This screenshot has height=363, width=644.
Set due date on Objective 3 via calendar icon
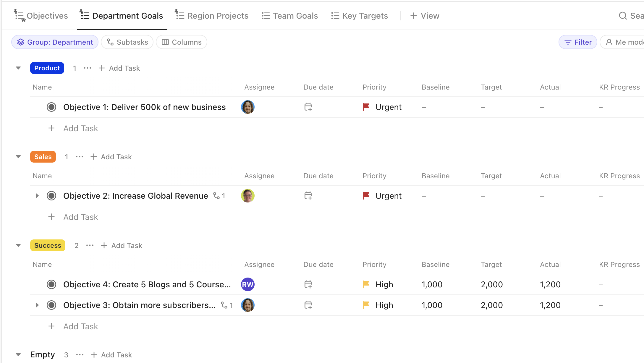point(308,305)
